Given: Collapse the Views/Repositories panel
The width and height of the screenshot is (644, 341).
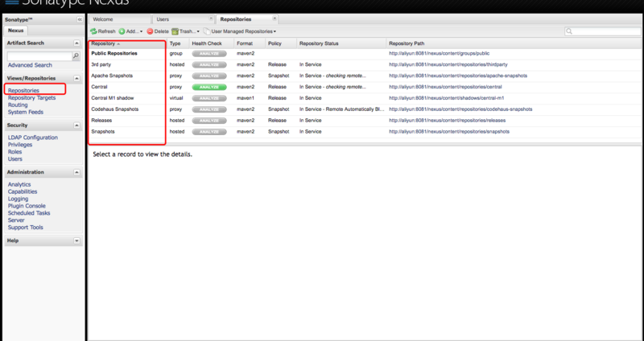Looking at the screenshot, I should tap(76, 78).
